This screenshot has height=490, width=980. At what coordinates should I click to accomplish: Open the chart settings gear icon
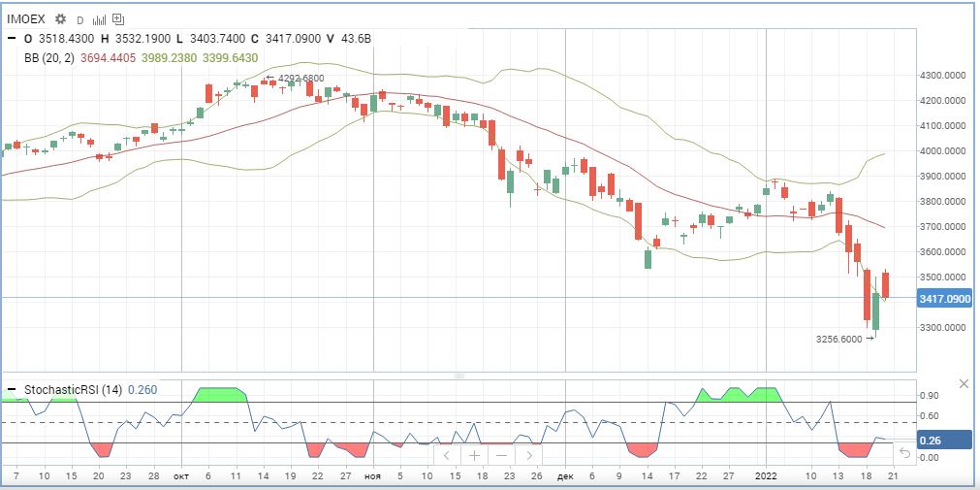(x=61, y=18)
